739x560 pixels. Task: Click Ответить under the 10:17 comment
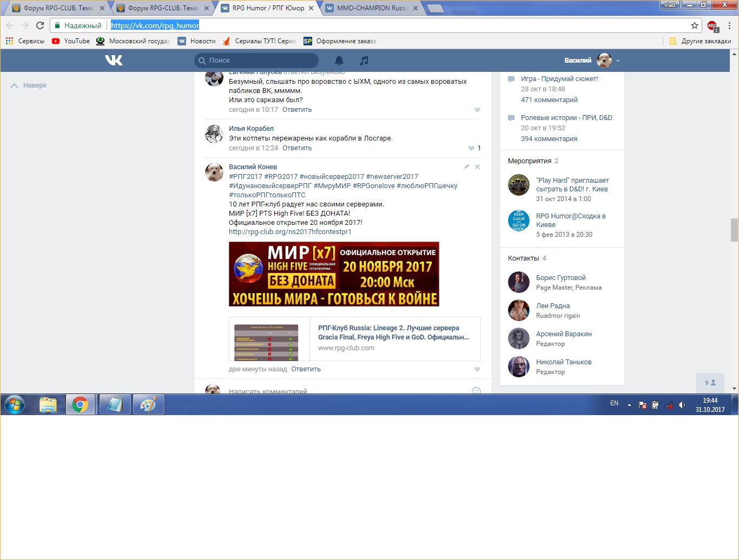[x=297, y=110]
